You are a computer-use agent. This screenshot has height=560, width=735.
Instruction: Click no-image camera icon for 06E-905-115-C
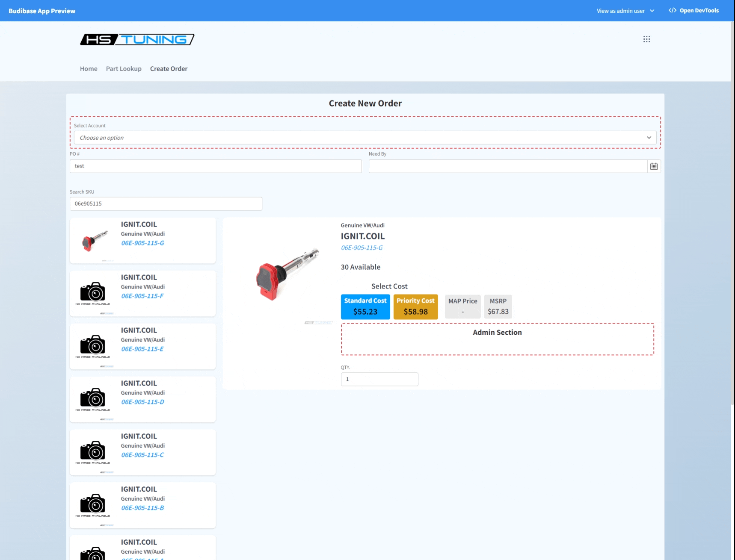click(x=93, y=452)
